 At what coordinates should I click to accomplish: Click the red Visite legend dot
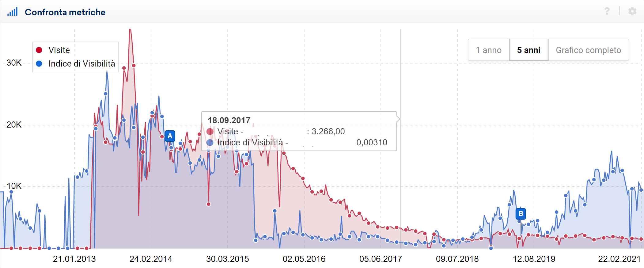point(39,50)
